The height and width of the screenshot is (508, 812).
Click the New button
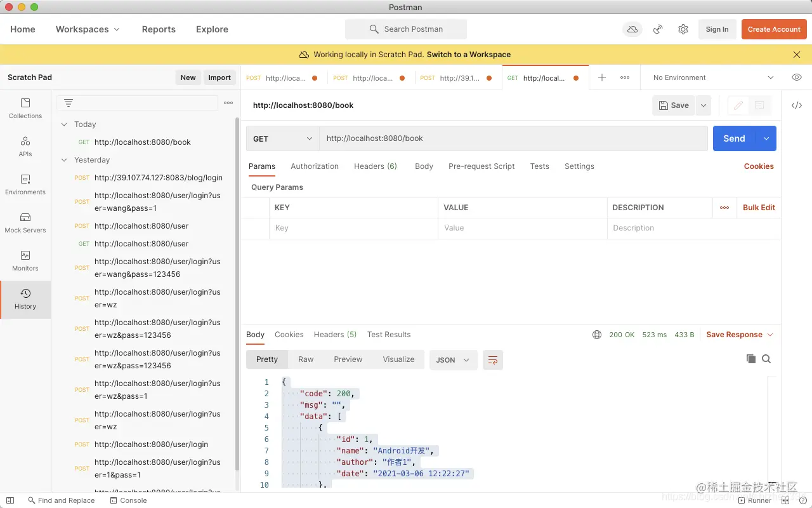coord(188,77)
